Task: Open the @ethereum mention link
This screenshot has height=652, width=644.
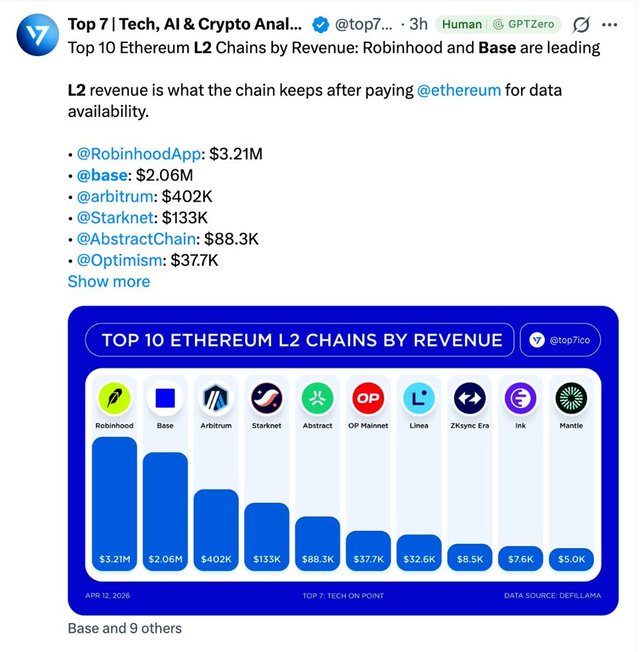Action: tap(459, 90)
